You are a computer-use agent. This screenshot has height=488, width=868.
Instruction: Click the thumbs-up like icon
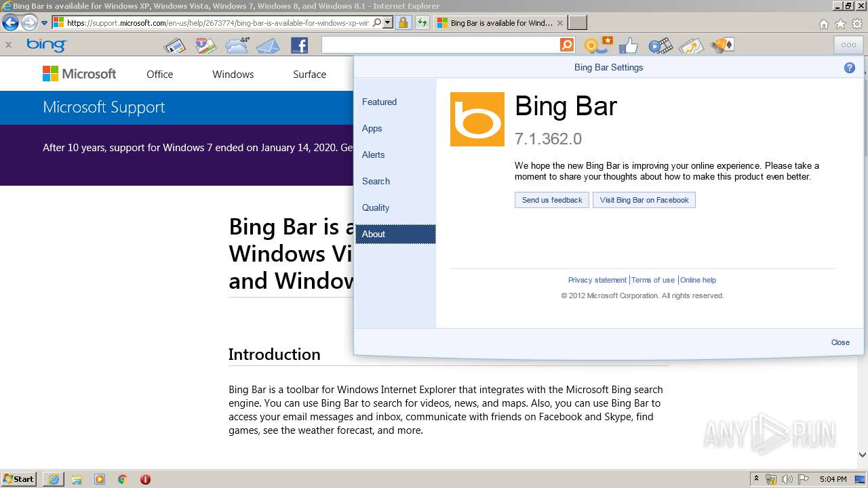click(x=629, y=45)
